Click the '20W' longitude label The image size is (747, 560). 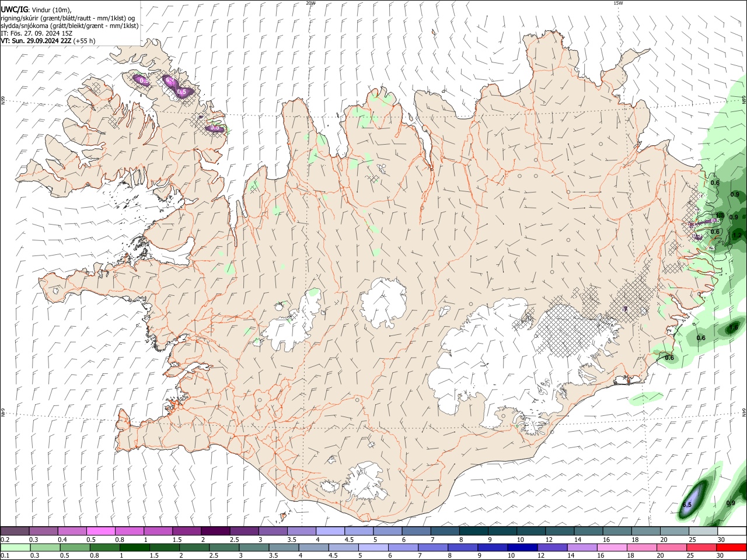click(311, 3)
